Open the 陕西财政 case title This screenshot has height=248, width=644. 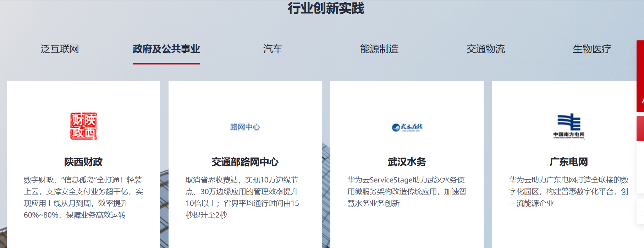click(83, 162)
